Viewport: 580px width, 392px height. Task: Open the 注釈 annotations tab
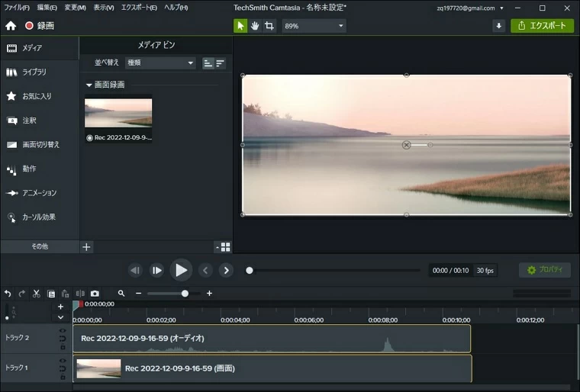[x=40, y=120]
